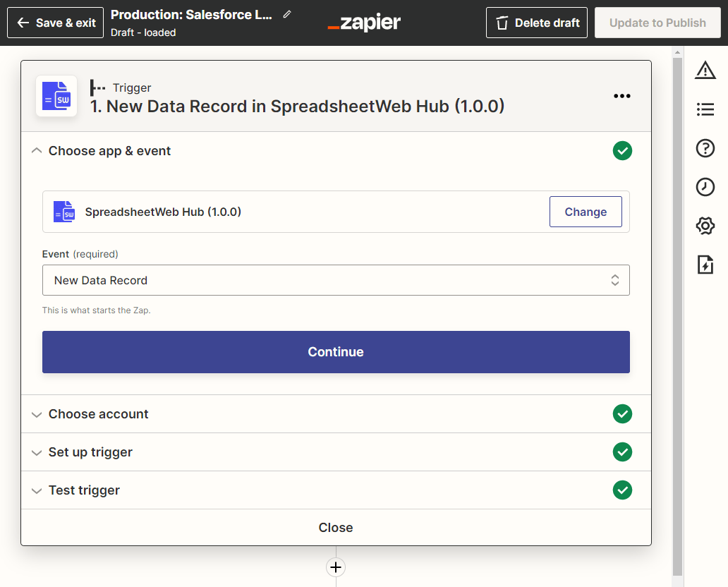Click Change button for SpreadsheetWeb Hub app

pos(586,212)
